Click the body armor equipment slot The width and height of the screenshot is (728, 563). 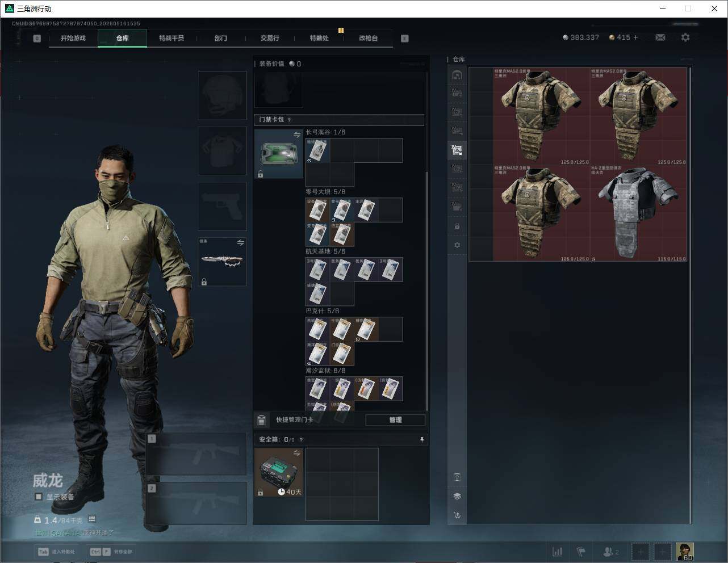tap(222, 151)
